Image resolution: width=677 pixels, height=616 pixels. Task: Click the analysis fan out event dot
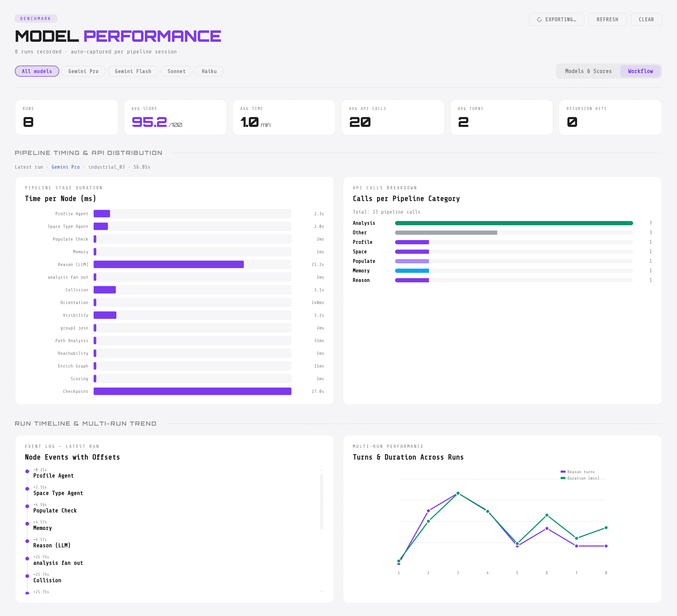[27, 559]
